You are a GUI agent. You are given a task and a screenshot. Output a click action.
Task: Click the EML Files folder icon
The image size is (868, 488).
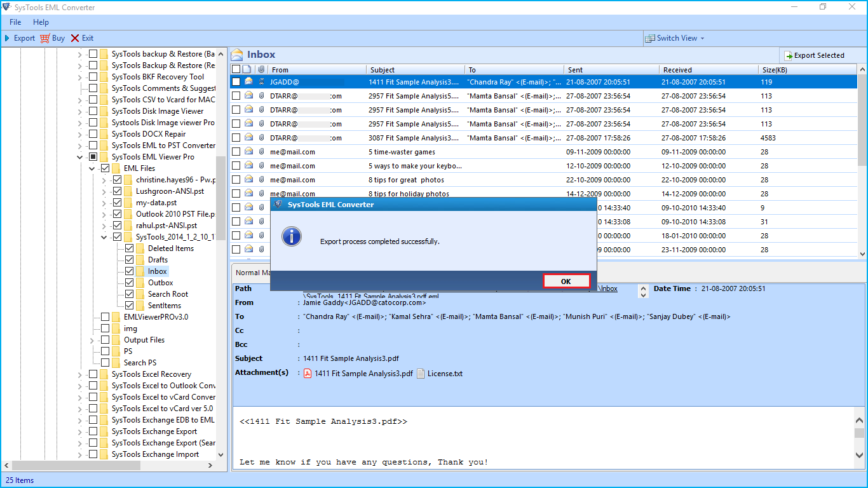(x=116, y=168)
